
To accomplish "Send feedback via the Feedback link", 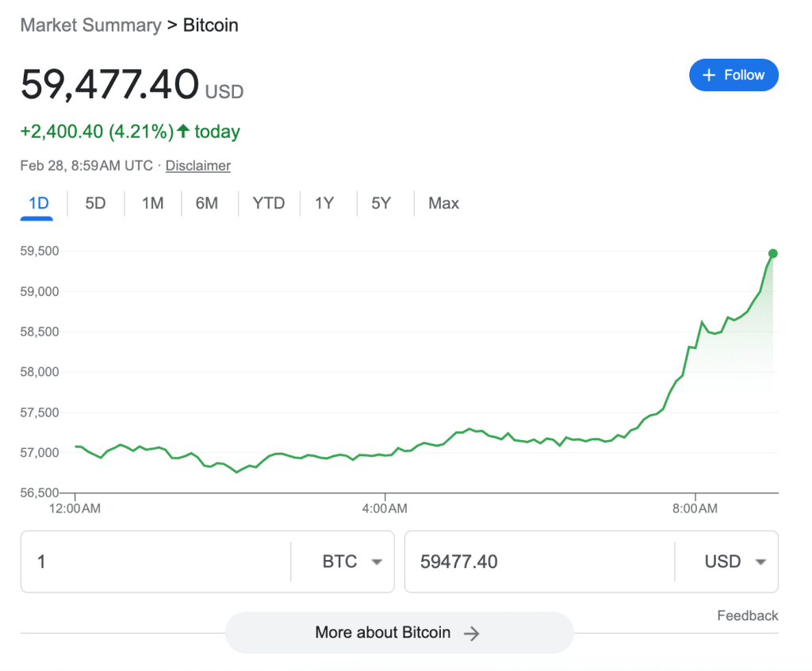I will point(747,615).
